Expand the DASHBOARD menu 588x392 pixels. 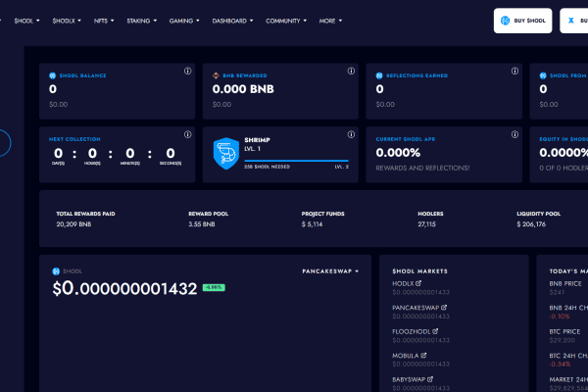[232, 21]
